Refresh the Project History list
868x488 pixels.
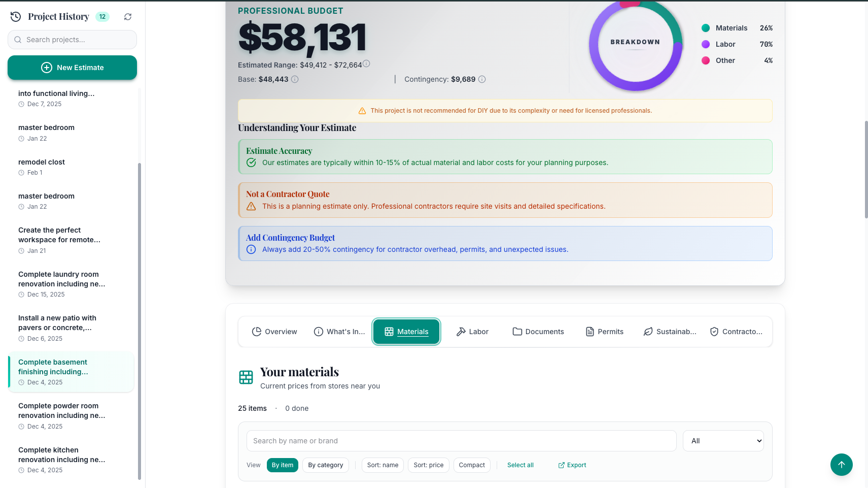click(x=127, y=16)
